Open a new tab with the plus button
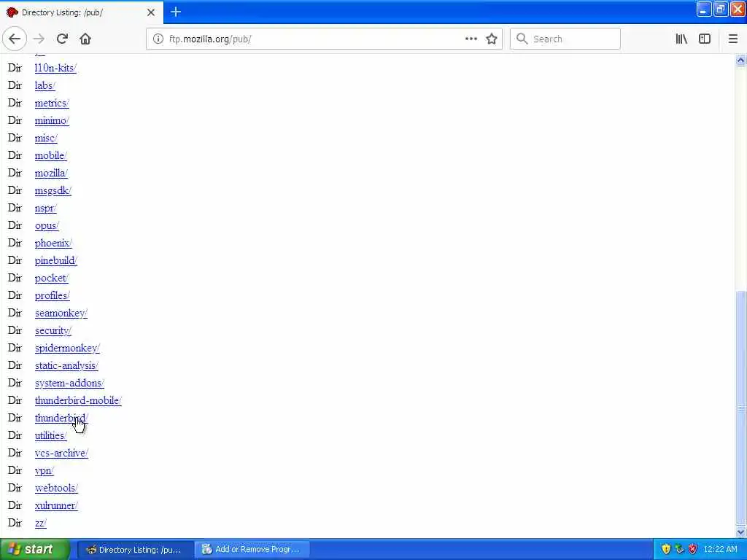The width and height of the screenshot is (747, 560). [176, 12]
